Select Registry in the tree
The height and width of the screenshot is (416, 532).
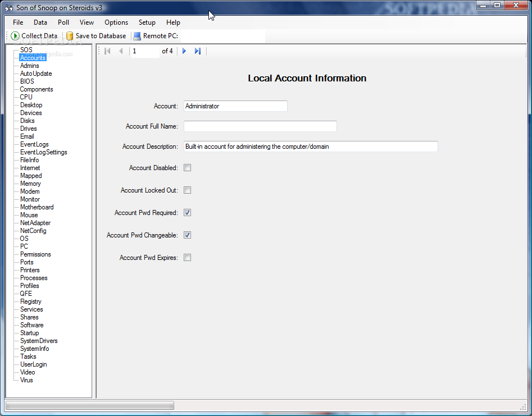pos(31,301)
